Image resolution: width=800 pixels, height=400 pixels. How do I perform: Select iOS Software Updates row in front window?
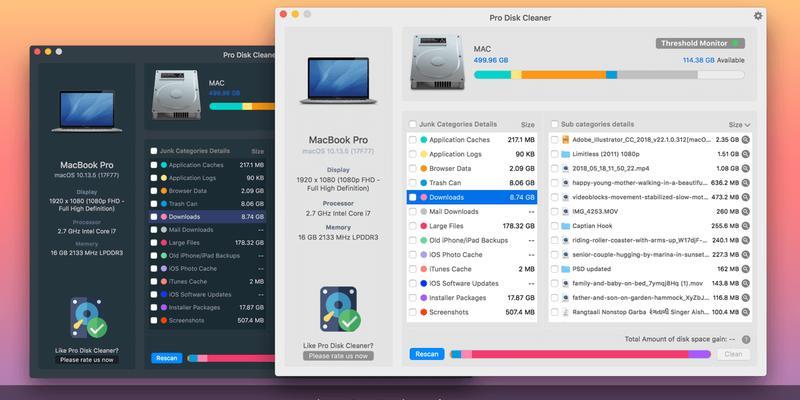coord(471,283)
